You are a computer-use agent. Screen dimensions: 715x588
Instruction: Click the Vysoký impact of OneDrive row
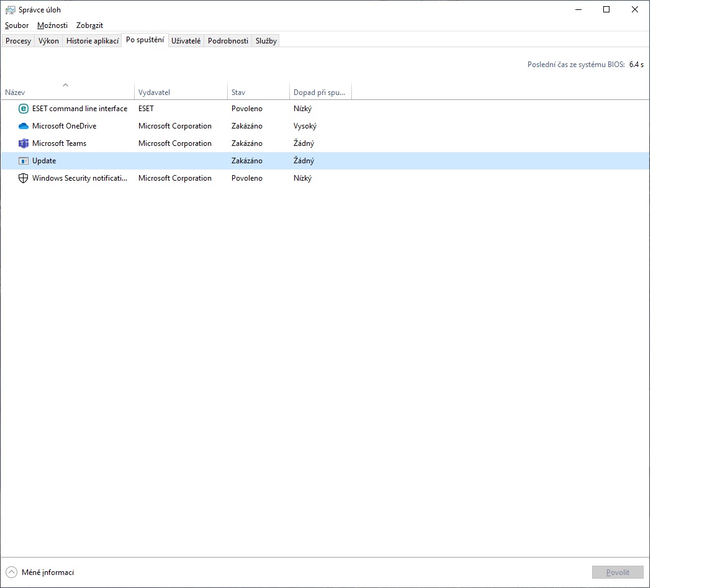[x=305, y=126]
